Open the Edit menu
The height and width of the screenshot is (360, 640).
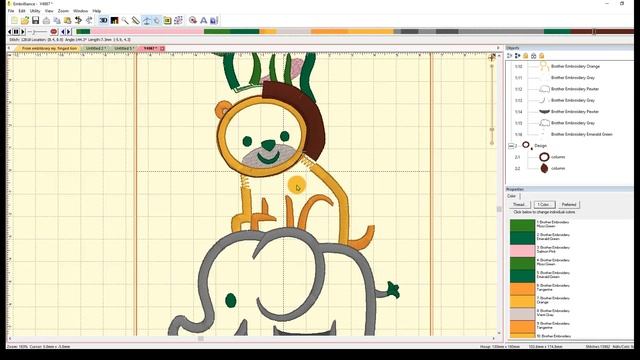coord(22,11)
